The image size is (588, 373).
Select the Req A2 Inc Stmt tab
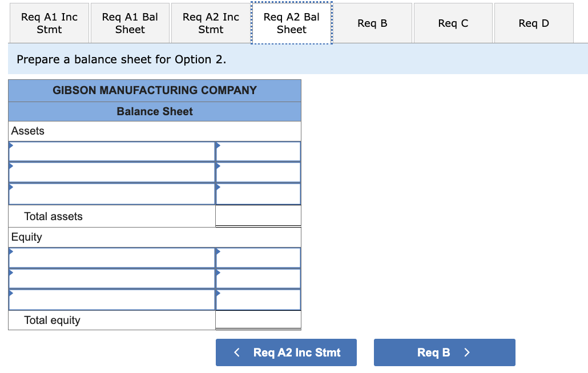pos(210,22)
